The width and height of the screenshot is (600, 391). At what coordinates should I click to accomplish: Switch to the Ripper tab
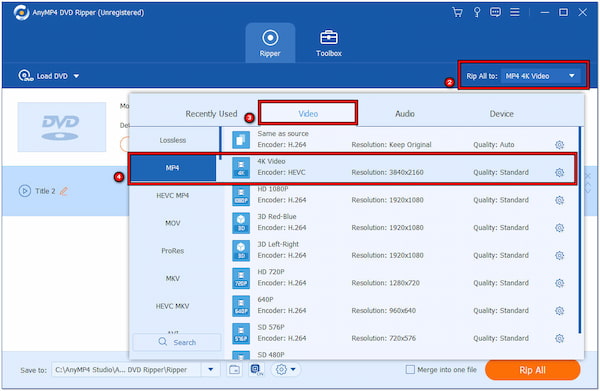[x=270, y=43]
